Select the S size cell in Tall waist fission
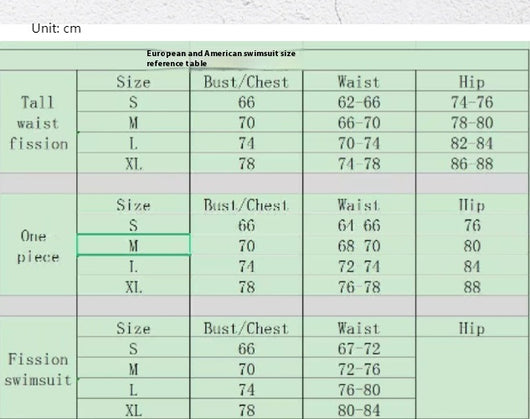Image resolution: width=530 pixels, height=419 pixels. click(134, 102)
